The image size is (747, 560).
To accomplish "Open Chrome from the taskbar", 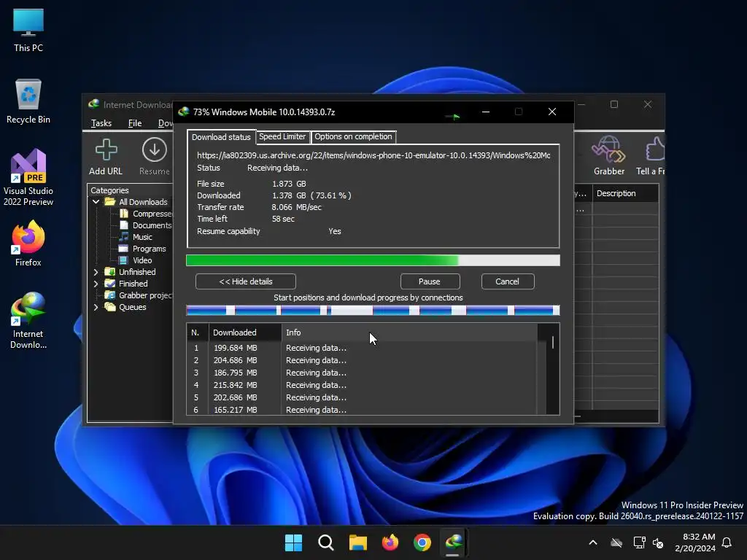I will point(422,542).
